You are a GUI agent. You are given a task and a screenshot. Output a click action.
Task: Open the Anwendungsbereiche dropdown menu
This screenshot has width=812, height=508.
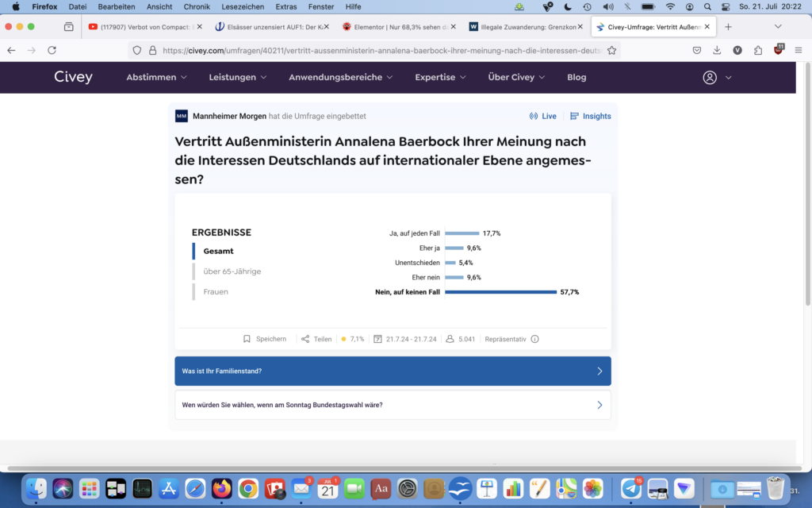tap(341, 78)
